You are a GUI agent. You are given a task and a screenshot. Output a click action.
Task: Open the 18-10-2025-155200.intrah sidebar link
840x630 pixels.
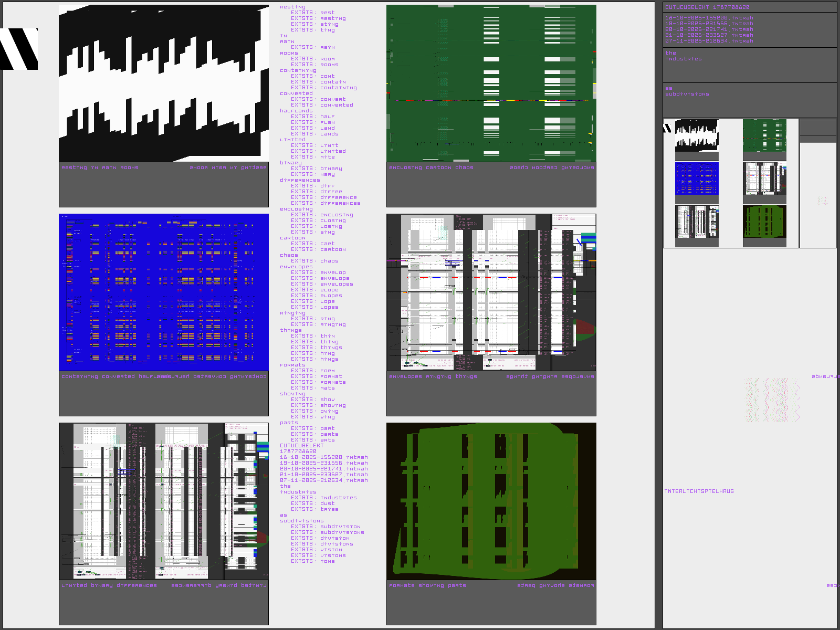point(709,18)
